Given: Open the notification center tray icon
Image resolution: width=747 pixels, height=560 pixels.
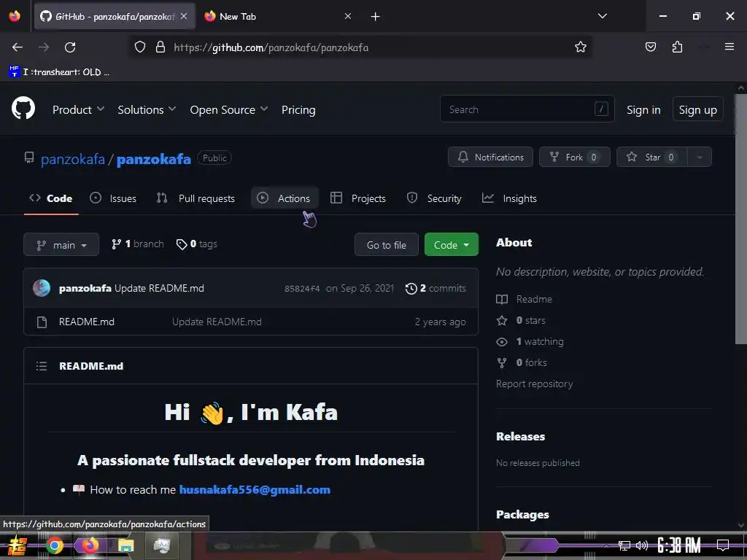Looking at the screenshot, I should (x=723, y=545).
